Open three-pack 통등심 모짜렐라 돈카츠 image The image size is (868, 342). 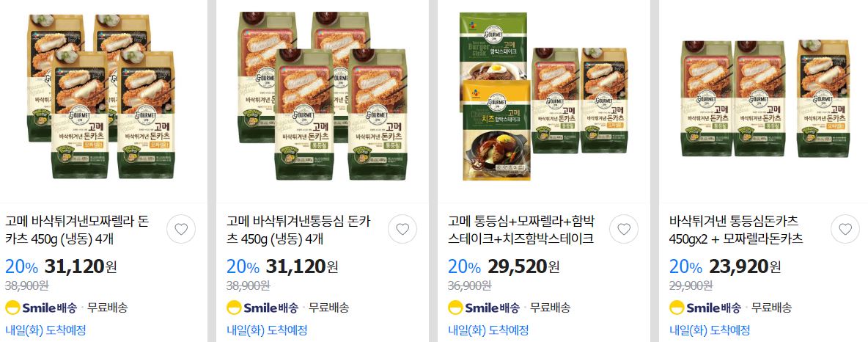pyautogui.click(x=765, y=98)
